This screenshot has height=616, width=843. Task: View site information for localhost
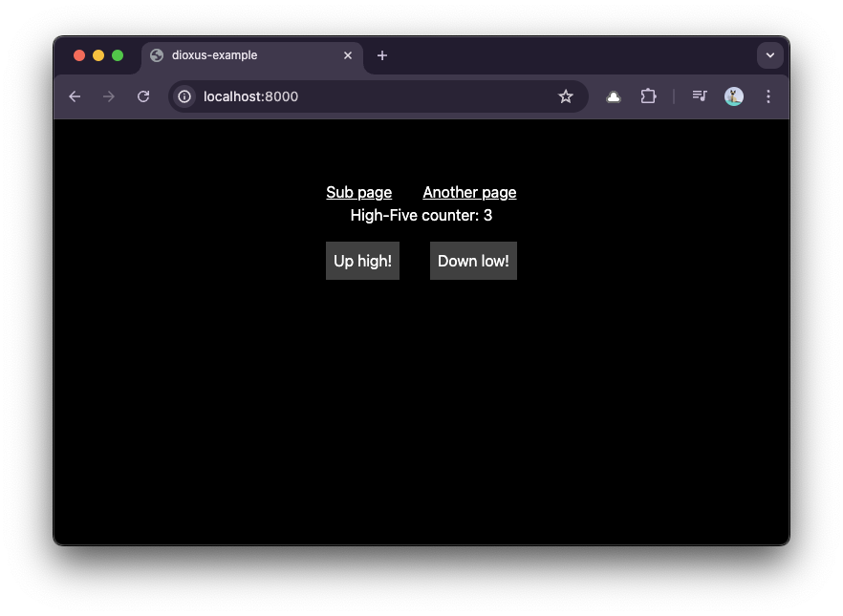click(x=184, y=96)
